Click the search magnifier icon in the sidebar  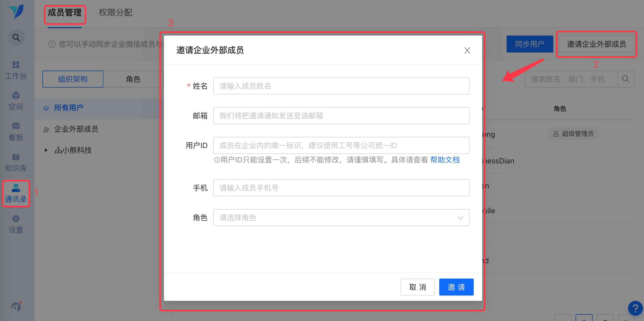(x=16, y=38)
